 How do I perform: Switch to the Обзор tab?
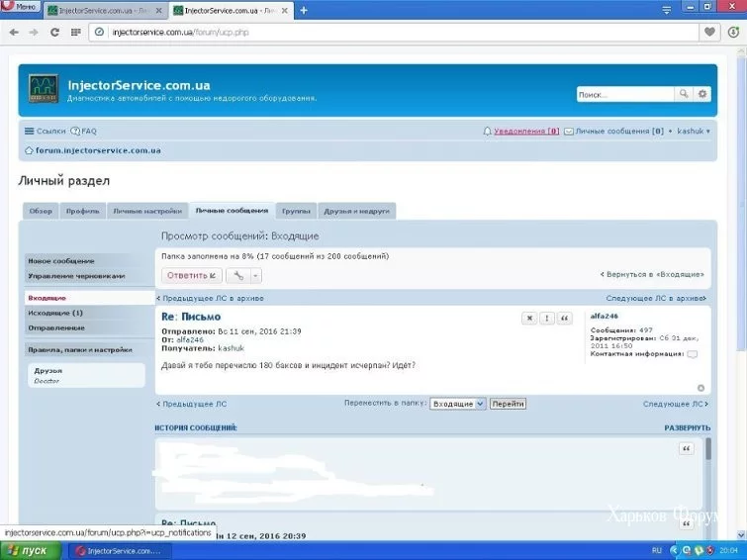click(x=41, y=211)
